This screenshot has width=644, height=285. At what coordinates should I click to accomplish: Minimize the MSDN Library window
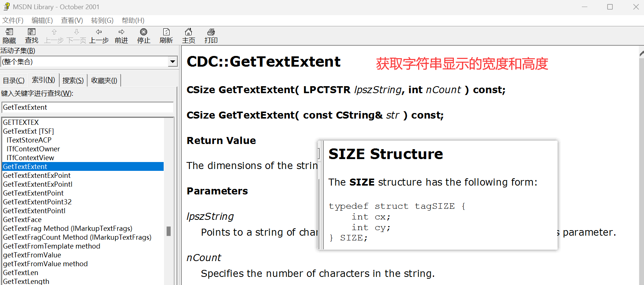584,7
